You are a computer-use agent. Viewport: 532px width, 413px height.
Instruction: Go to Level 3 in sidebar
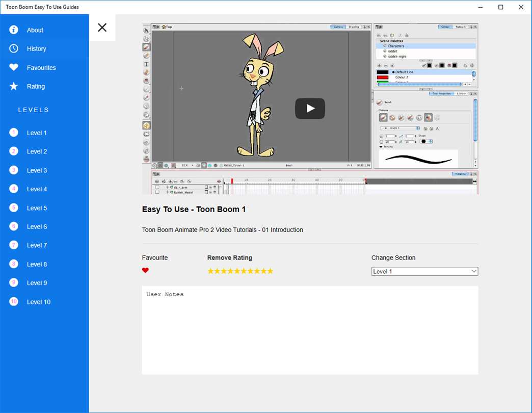point(37,170)
